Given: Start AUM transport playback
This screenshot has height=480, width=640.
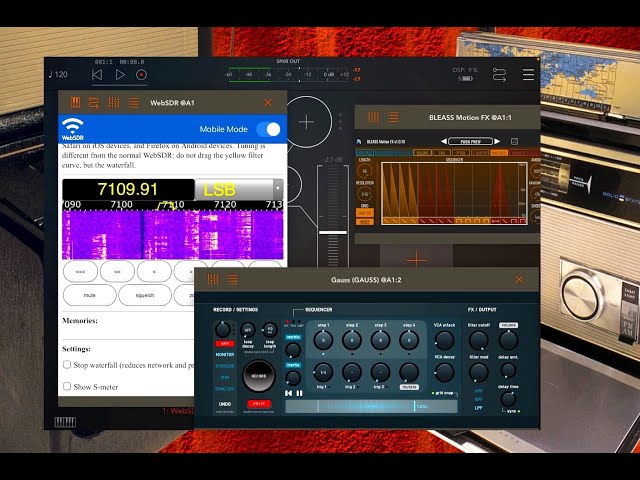Looking at the screenshot, I should (120, 75).
